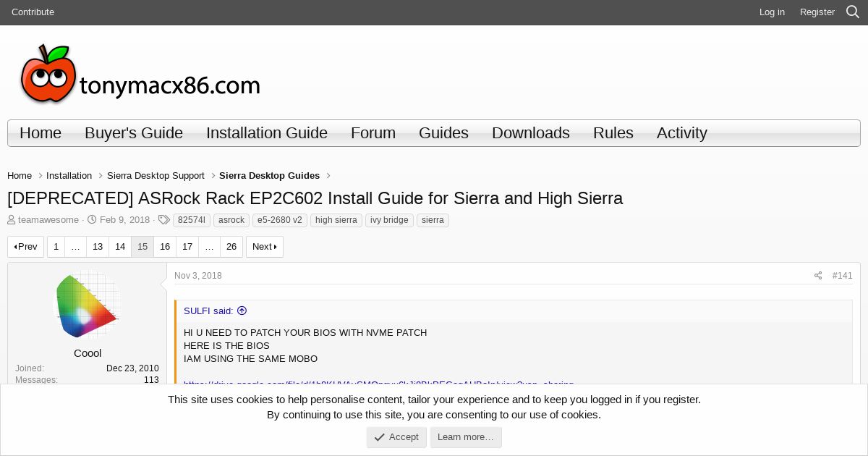This screenshot has width=868, height=456.
Task: Click post date Nov 3, 2018
Action: [x=198, y=276]
